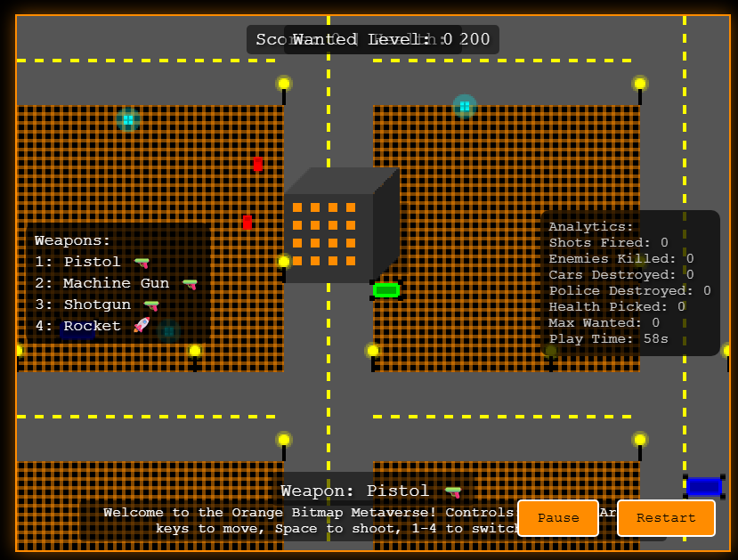The width and height of the screenshot is (738, 560).
Task: Click the upper red pedestrian figure
Action: pos(258,164)
